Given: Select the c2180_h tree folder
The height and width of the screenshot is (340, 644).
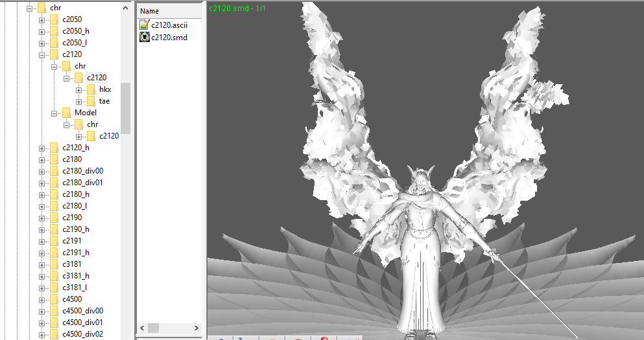Looking at the screenshot, I should (x=76, y=194).
